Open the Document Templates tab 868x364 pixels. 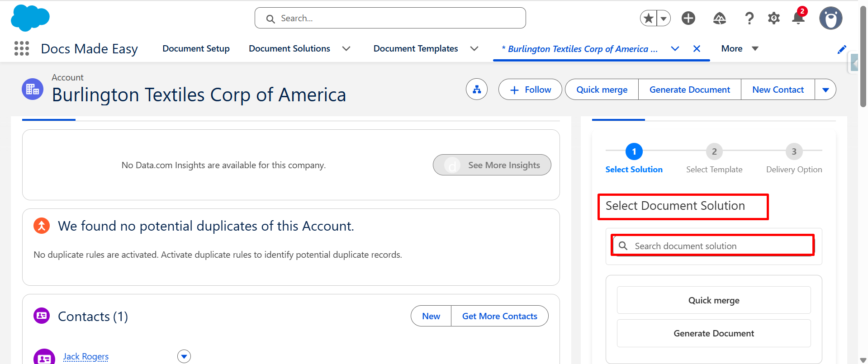(x=416, y=48)
